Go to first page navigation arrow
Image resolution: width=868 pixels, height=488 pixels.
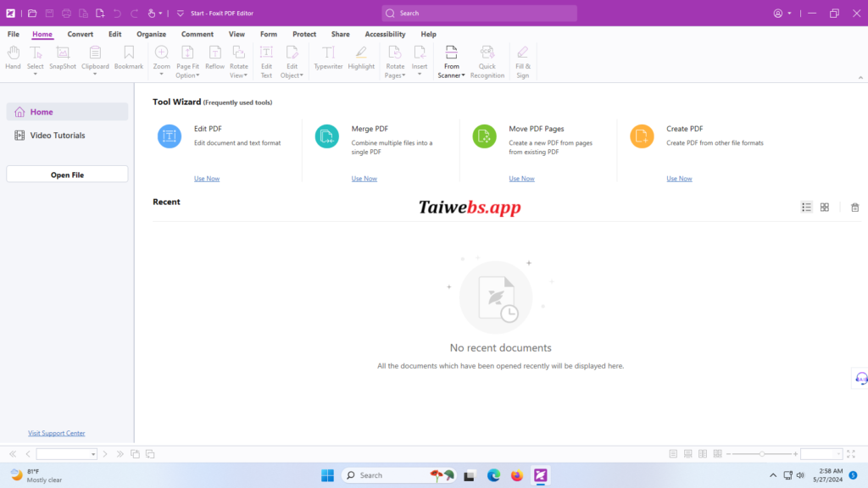coord(13,454)
